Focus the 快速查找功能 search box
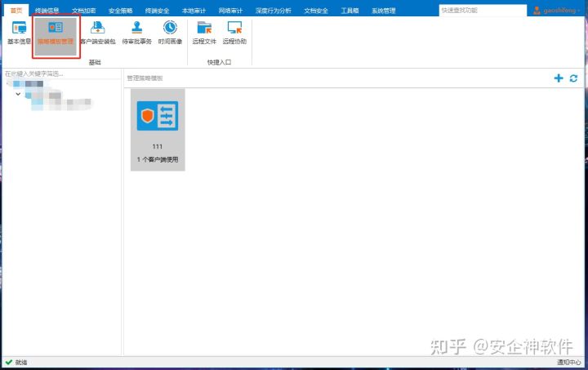The height and width of the screenshot is (370, 588). [483, 11]
